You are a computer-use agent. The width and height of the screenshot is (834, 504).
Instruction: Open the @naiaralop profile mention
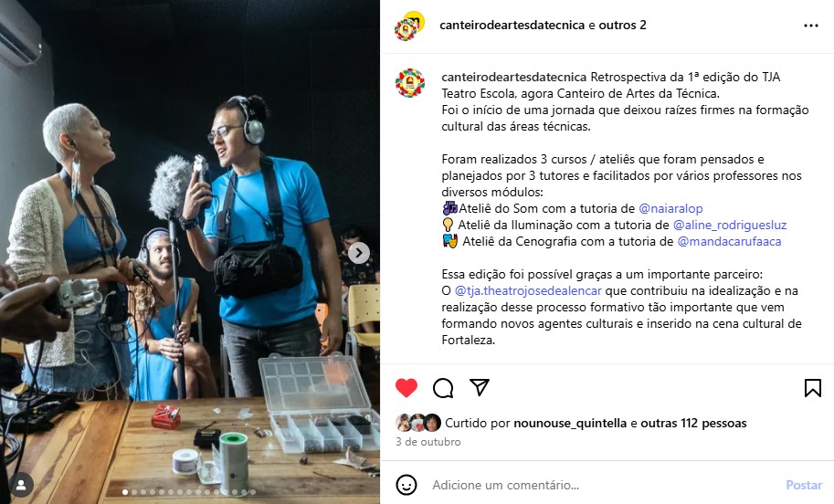(670, 208)
